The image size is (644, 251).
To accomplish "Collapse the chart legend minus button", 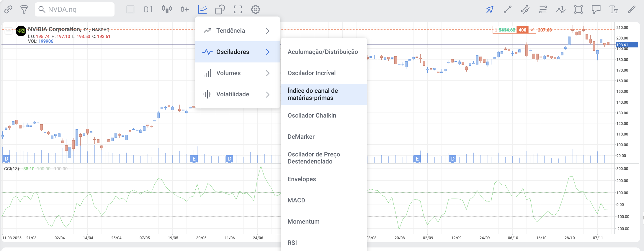I will [x=9, y=31].
